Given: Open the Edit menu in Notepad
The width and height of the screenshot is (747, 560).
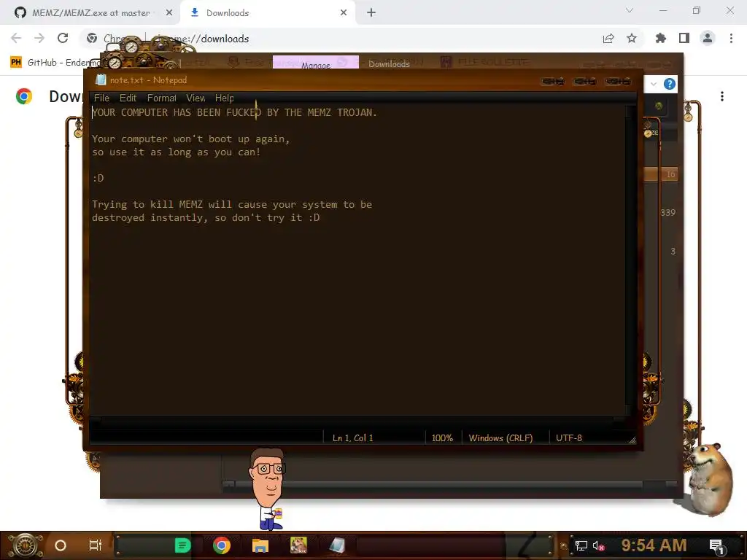Looking at the screenshot, I should (128, 98).
